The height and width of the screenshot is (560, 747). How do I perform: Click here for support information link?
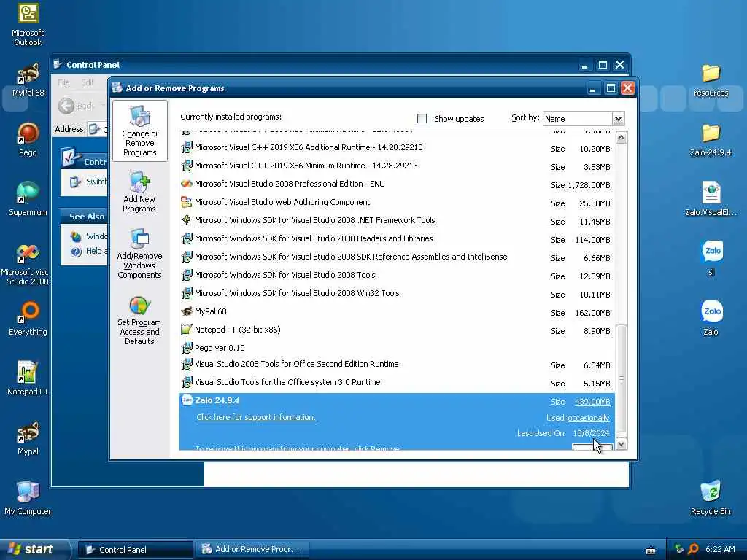[x=256, y=417]
